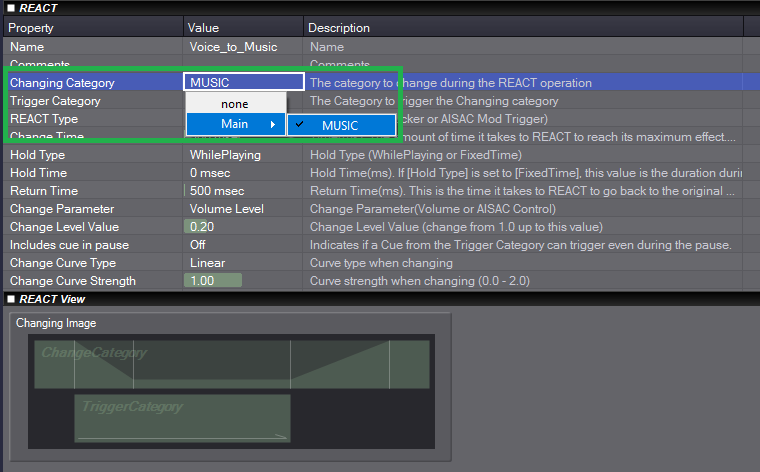
Task: Select the Change Level Value property label
Action: [x=64, y=227]
